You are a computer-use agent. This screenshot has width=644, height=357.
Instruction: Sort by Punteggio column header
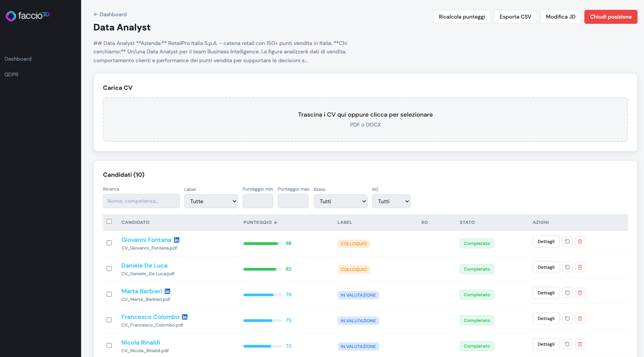[260, 223]
